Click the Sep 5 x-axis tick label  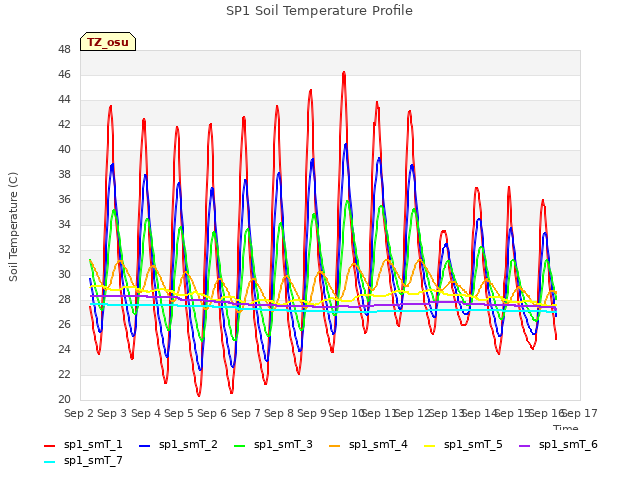pos(179,413)
